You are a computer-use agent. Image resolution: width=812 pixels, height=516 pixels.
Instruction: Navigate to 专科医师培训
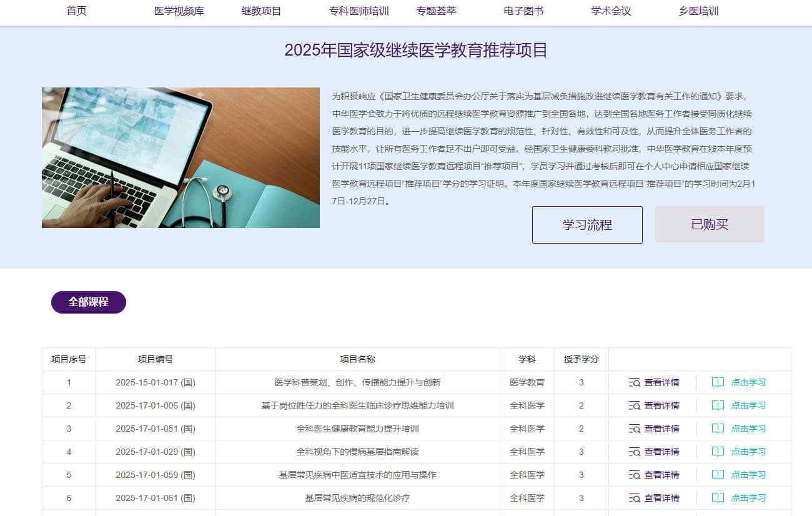coord(359,11)
